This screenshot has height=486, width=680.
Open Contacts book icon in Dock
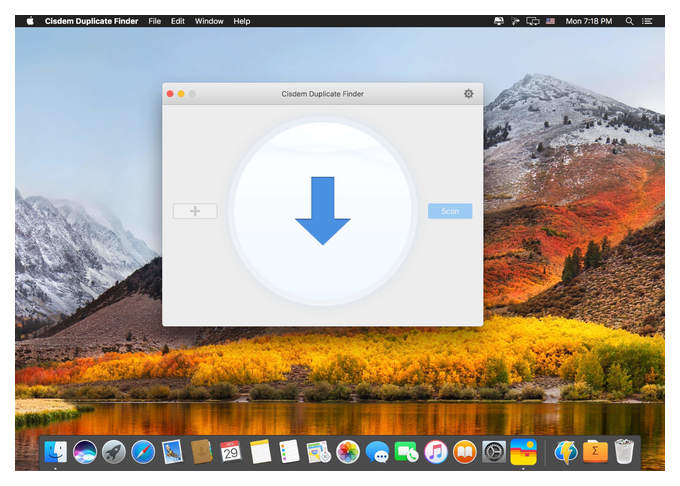tap(201, 452)
